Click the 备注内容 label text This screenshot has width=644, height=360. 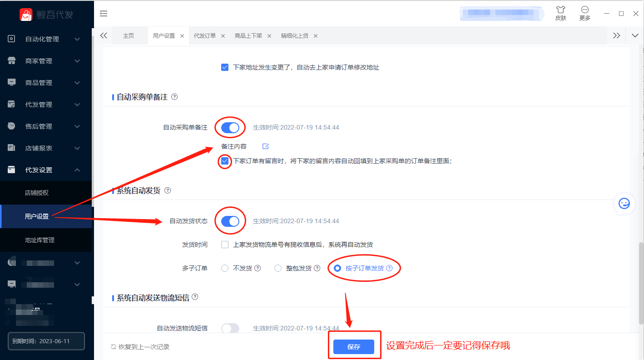click(234, 146)
